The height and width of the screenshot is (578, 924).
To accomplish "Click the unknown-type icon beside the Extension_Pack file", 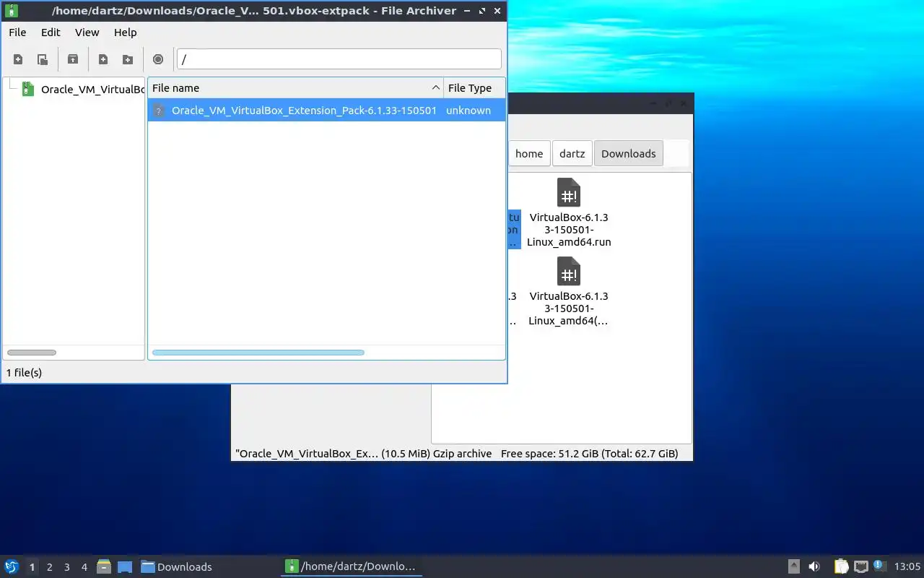I will point(159,111).
